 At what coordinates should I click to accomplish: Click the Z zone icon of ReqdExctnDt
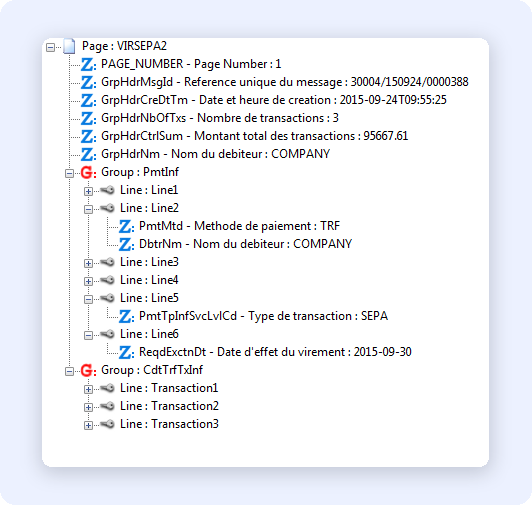click(126, 352)
